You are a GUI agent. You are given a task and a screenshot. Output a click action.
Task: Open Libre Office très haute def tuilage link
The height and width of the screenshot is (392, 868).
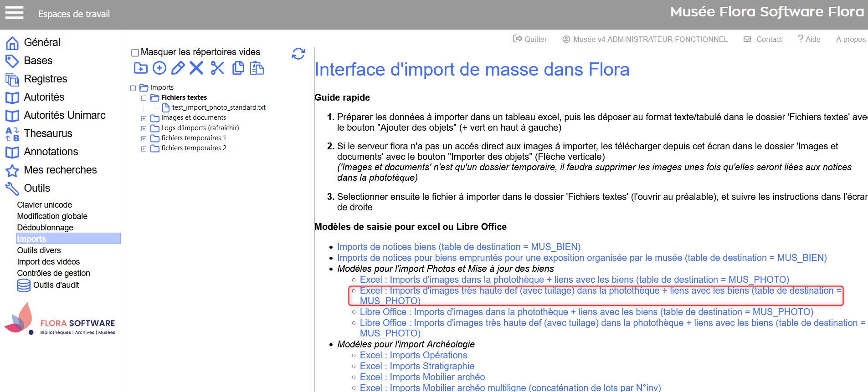coord(612,328)
